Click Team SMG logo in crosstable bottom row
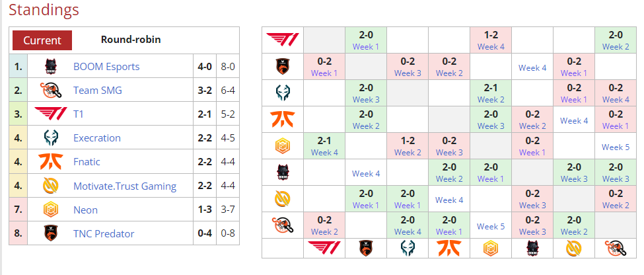 coord(615,249)
